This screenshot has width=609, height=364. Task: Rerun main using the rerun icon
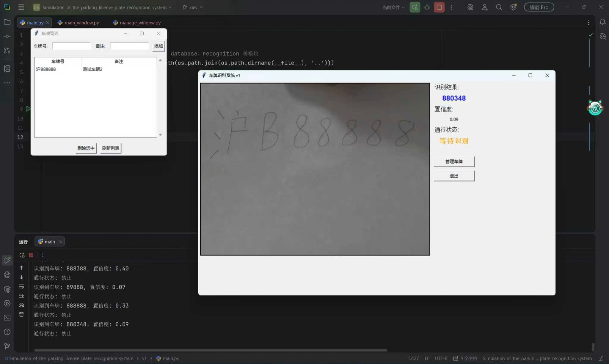pyautogui.click(x=22, y=255)
